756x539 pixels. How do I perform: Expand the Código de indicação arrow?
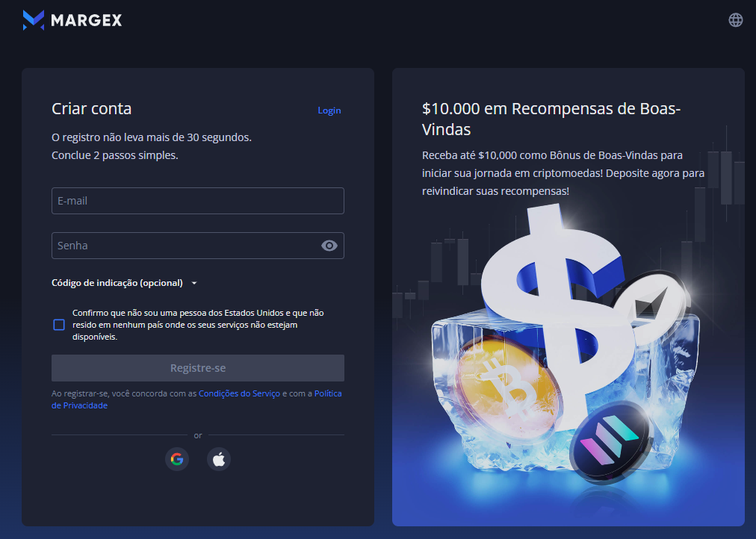tap(194, 283)
